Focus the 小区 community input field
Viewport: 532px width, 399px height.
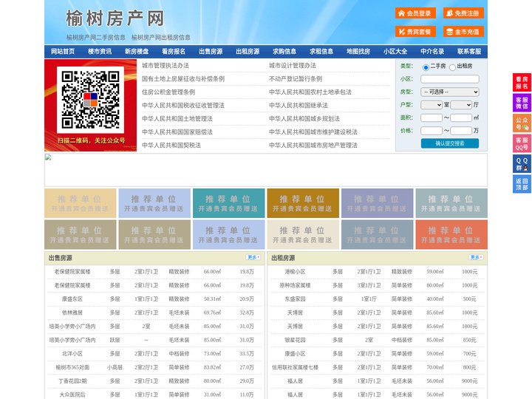coord(450,79)
